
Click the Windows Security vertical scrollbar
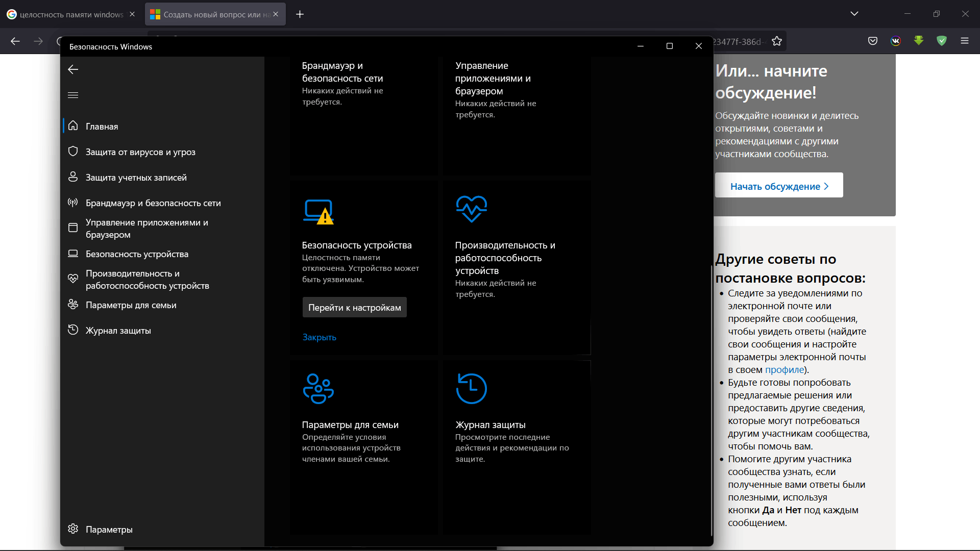point(711,400)
